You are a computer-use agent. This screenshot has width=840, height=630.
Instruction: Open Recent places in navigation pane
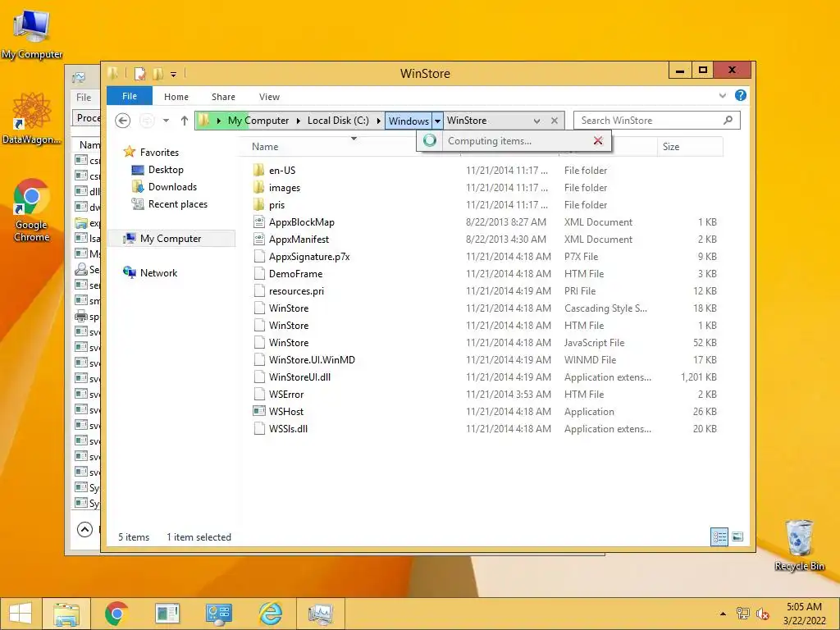tap(178, 204)
